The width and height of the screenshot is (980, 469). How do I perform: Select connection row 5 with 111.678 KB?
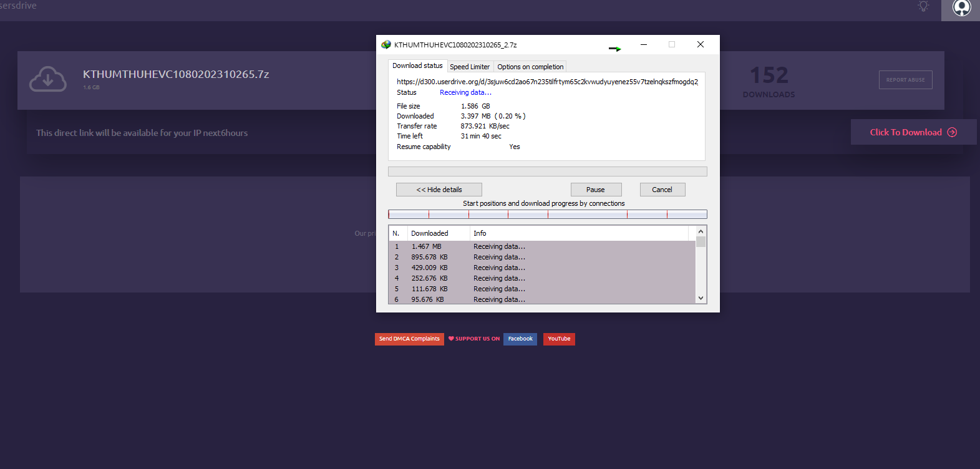[x=542, y=289]
